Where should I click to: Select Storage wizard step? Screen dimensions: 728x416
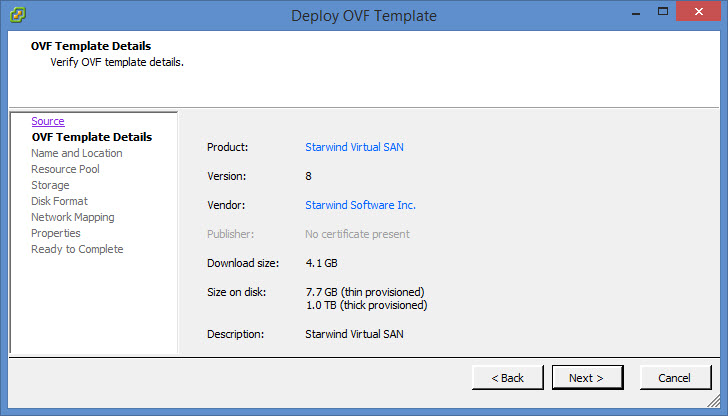click(50, 185)
